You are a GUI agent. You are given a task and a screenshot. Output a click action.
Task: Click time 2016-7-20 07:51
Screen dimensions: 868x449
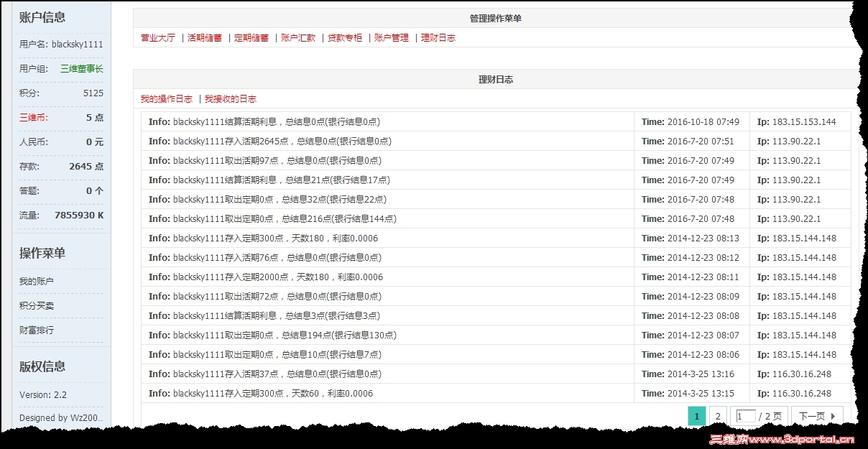click(701, 142)
